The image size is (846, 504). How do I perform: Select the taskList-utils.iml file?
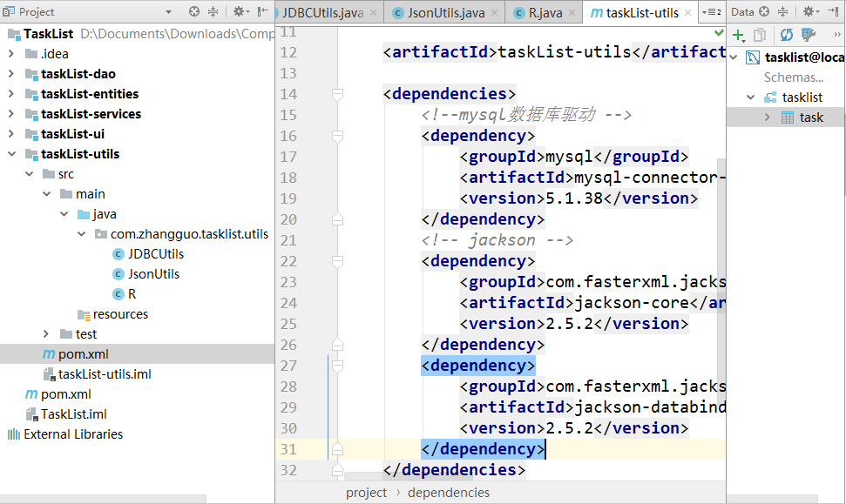click(105, 374)
